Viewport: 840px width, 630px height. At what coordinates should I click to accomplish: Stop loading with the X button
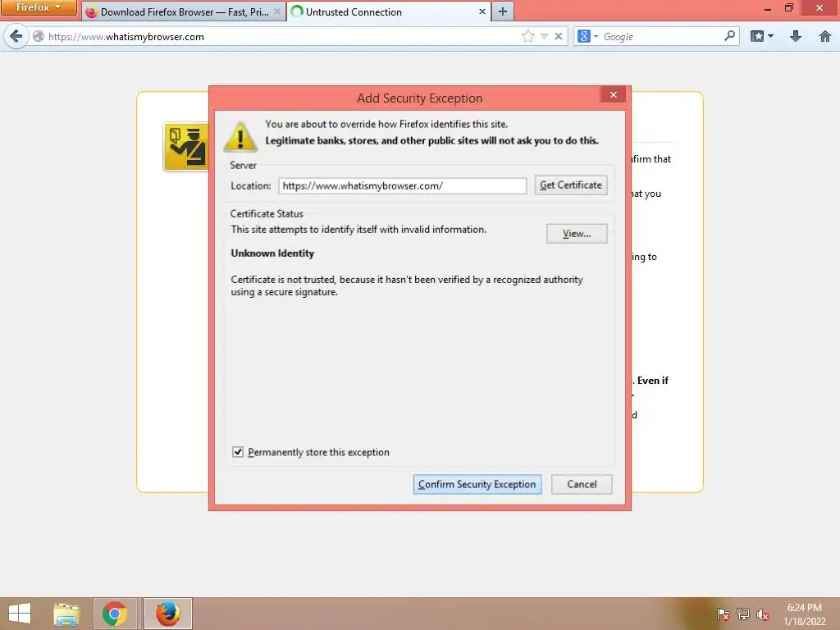point(559,36)
